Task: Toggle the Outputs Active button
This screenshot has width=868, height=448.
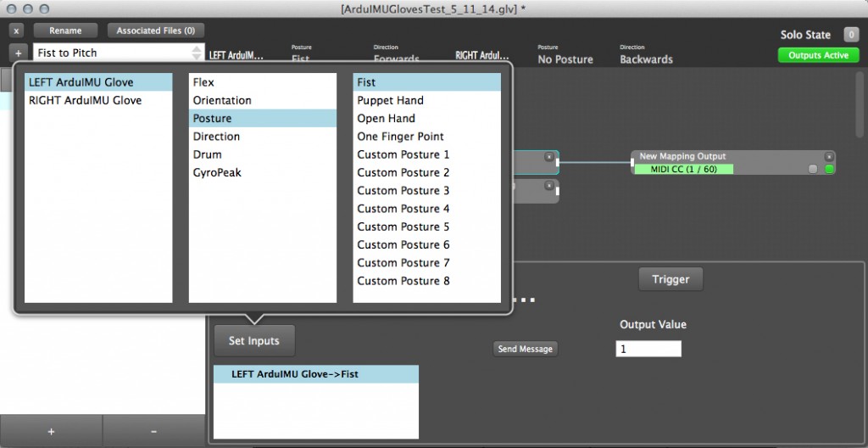Action: (x=818, y=55)
